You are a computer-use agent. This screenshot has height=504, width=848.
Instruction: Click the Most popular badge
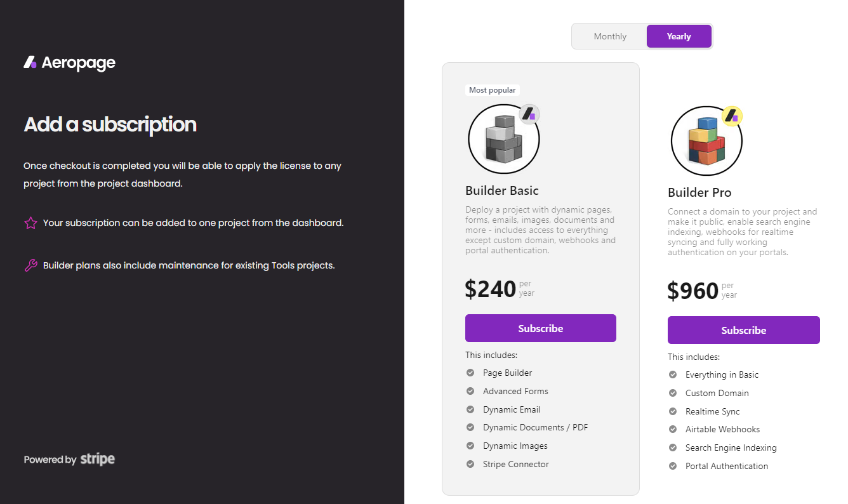492,90
